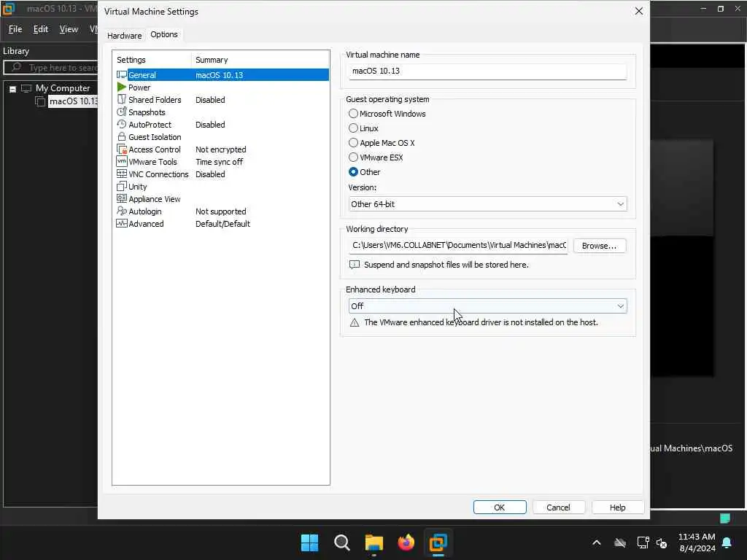Open the Enhanced keyboard dropdown

[487, 306]
